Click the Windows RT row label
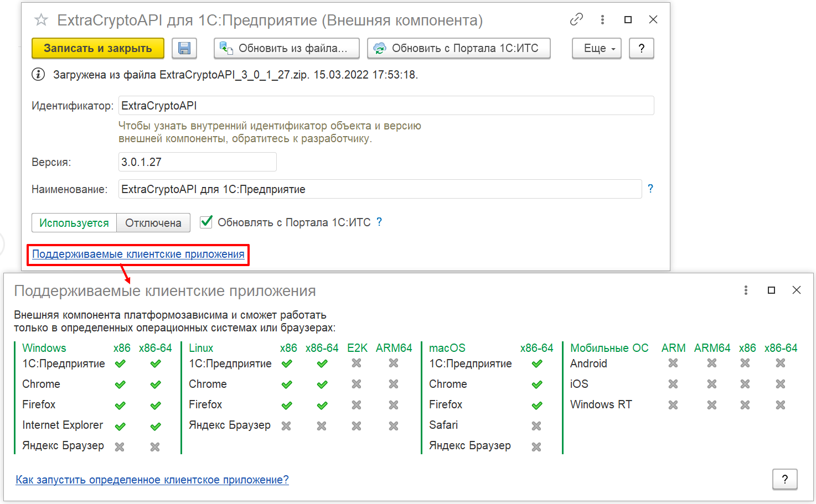The height and width of the screenshot is (504, 816). click(601, 404)
